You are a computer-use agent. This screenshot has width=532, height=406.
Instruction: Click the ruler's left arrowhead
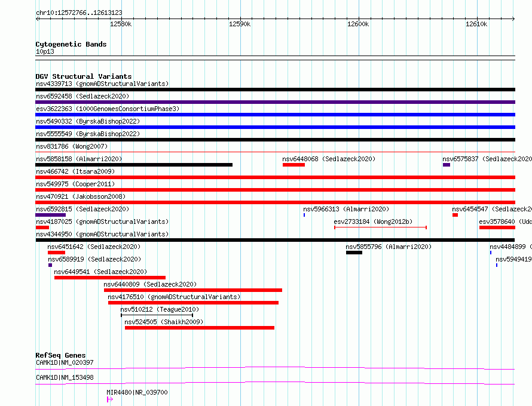coord(37,19)
